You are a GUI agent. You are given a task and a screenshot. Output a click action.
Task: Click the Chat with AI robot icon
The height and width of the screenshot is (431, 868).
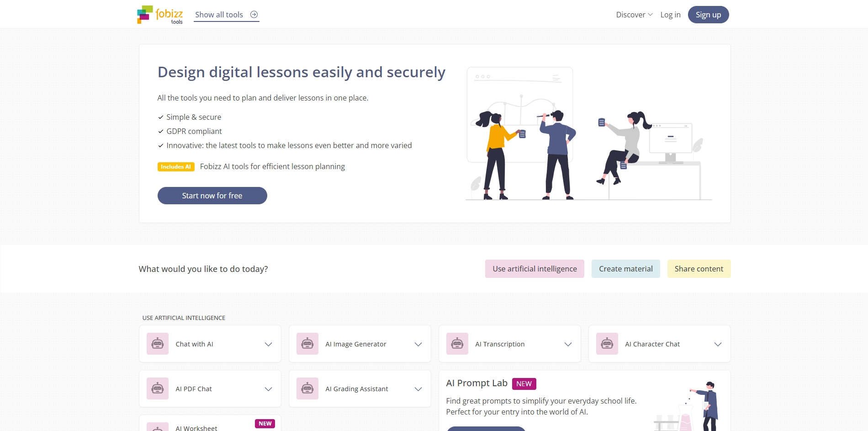[x=158, y=344]
